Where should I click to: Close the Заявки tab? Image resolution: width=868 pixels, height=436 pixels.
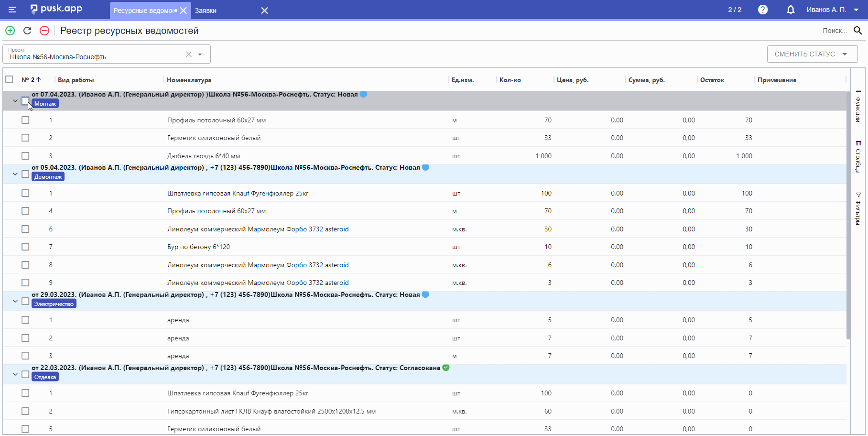tap(264, 11)
